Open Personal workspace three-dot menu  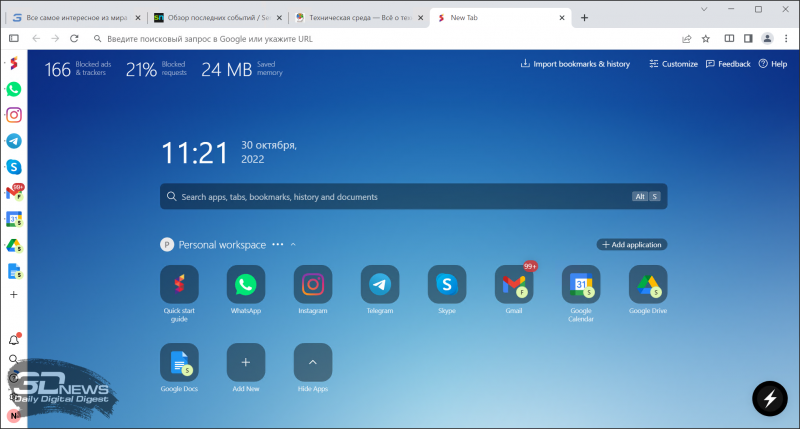tap(278, 245)
